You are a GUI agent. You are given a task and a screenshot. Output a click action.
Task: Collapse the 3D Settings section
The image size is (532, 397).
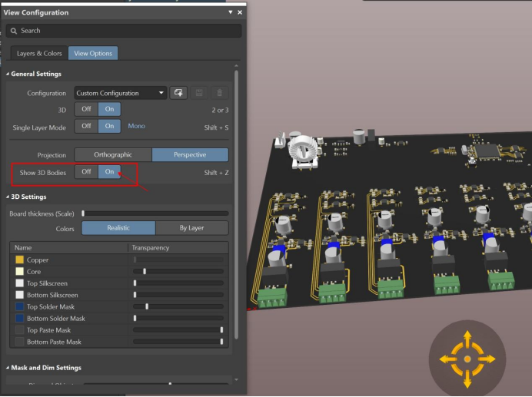point(8,197)
